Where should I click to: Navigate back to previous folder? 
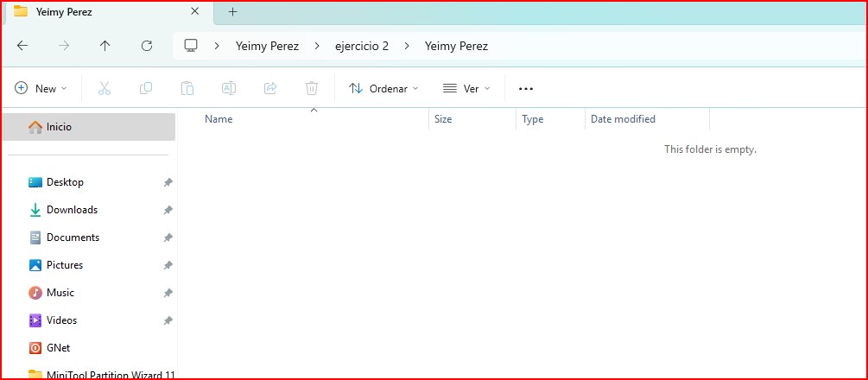(22, 46)
